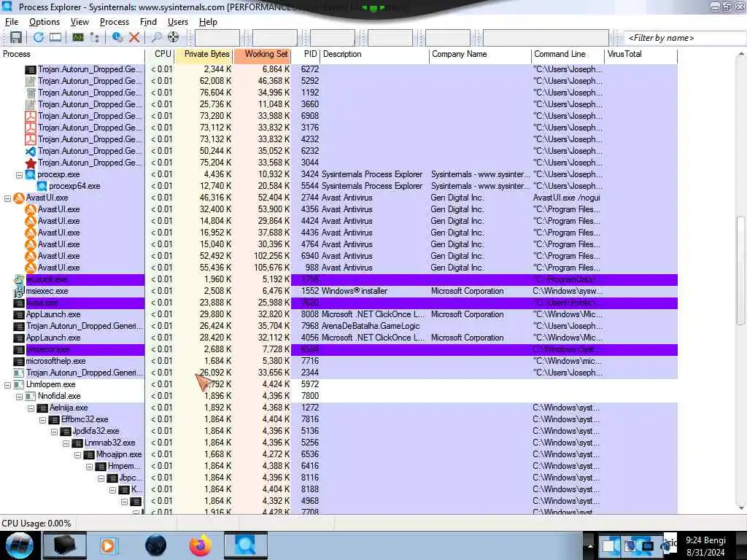Click the Refresh Now toolbar icon
Image resolution: width=747 pixels, height=560 pixels.
39,37
